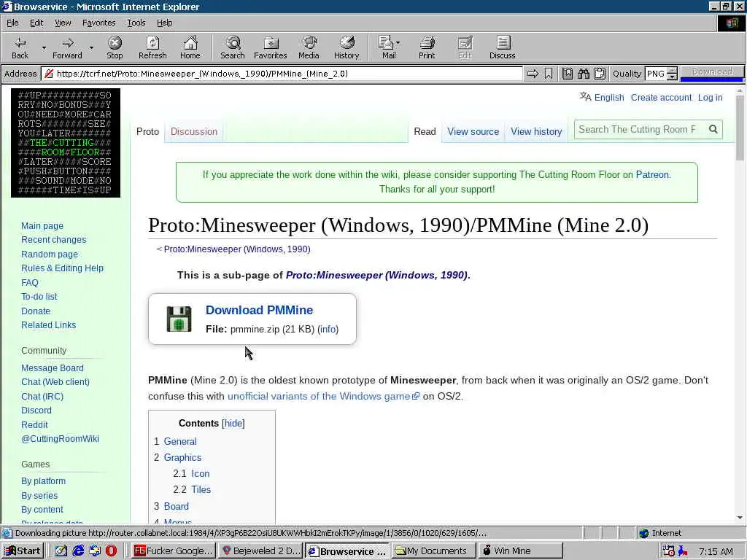The image size is (747, 560).
Task: Open the Media toolbar icon
Action: 309,43
